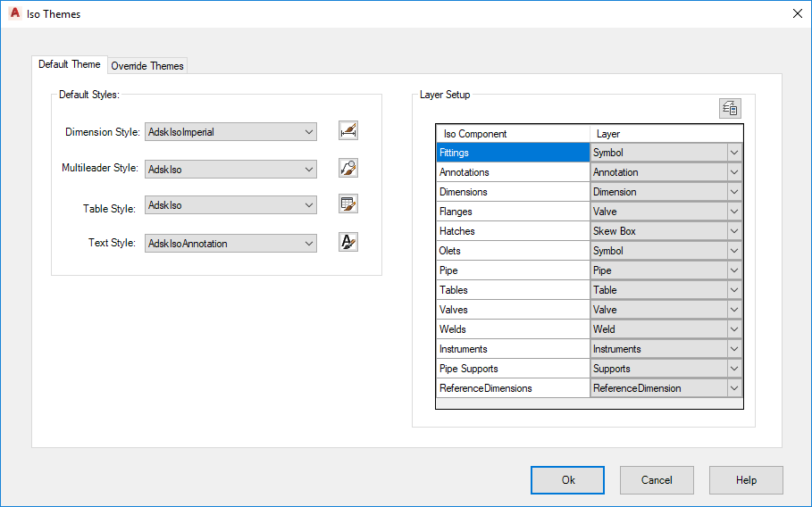This screenshot has width=812, height=507.
Task: Open the layer dropdown for Welds
Action: (734, 329)
